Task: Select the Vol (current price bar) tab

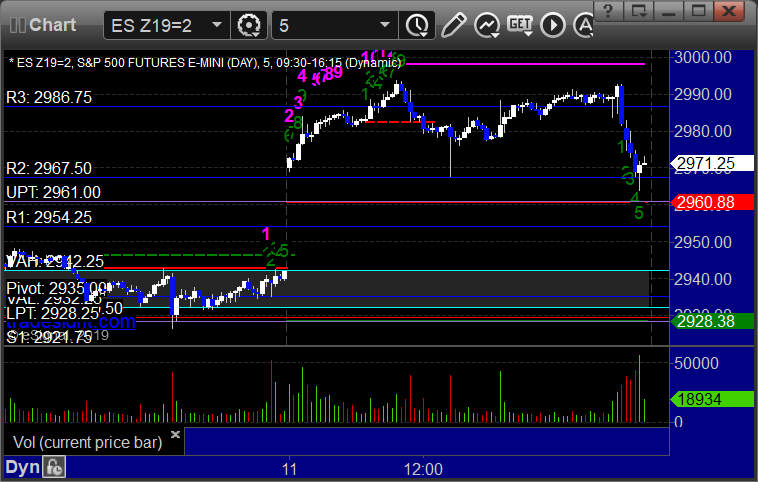Action: pyautogui.click(x=87, y=442)
